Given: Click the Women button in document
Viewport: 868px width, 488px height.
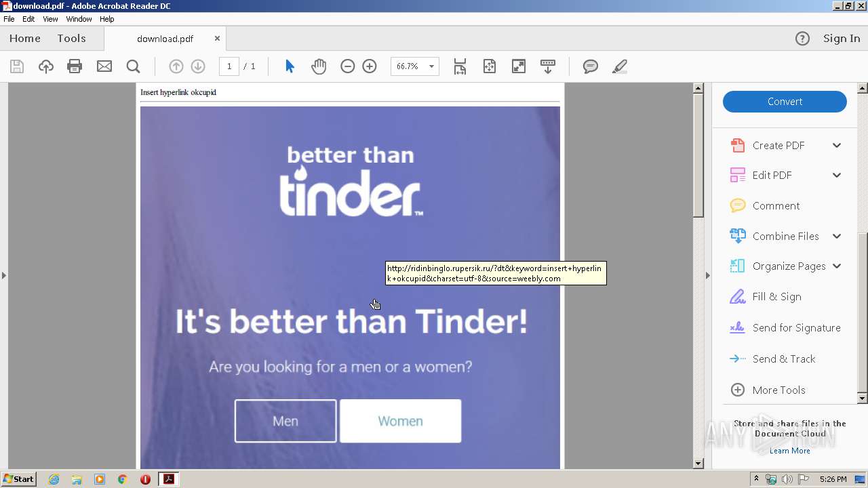Looking at the screenshot, I should [x=400, y=421].
